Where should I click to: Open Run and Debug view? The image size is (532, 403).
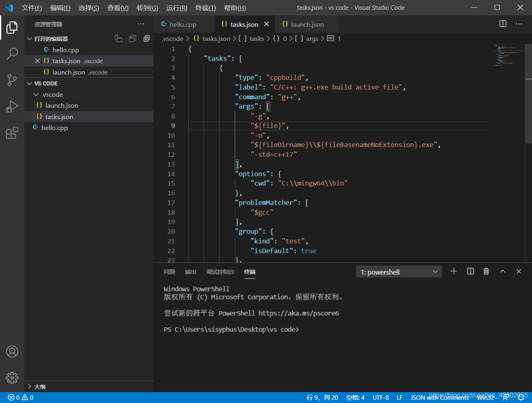[x=12, y=107]
